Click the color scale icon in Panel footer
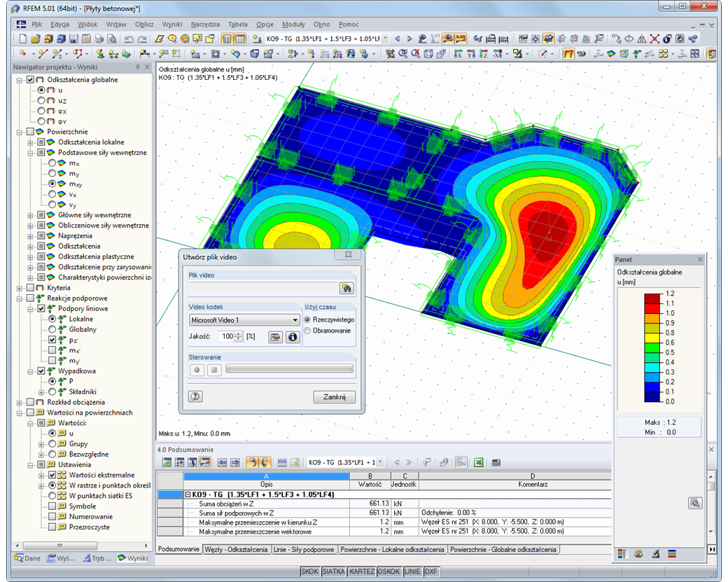The width and height of the screenshot is (728, 582). 621,554
